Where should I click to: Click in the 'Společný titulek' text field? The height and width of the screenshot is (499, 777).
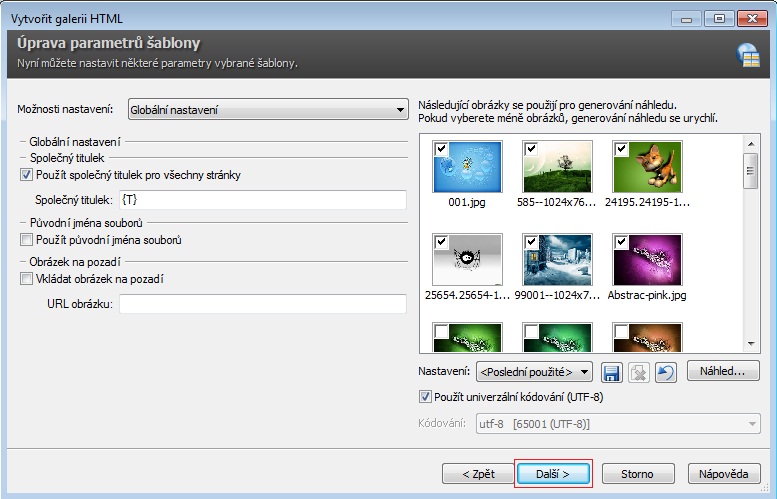(x=262, y=199)
